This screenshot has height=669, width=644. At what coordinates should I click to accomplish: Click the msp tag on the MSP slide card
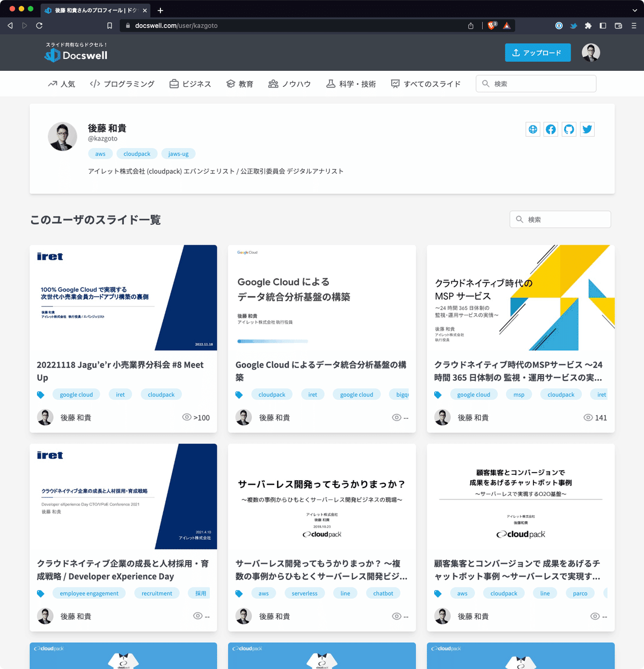tap(519, 395)
